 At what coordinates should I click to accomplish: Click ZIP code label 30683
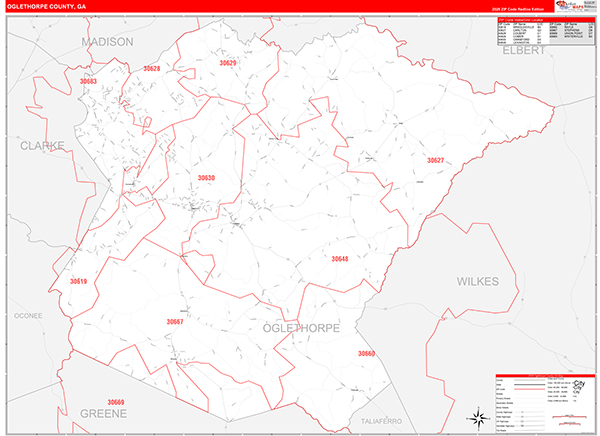pos(88,81)
